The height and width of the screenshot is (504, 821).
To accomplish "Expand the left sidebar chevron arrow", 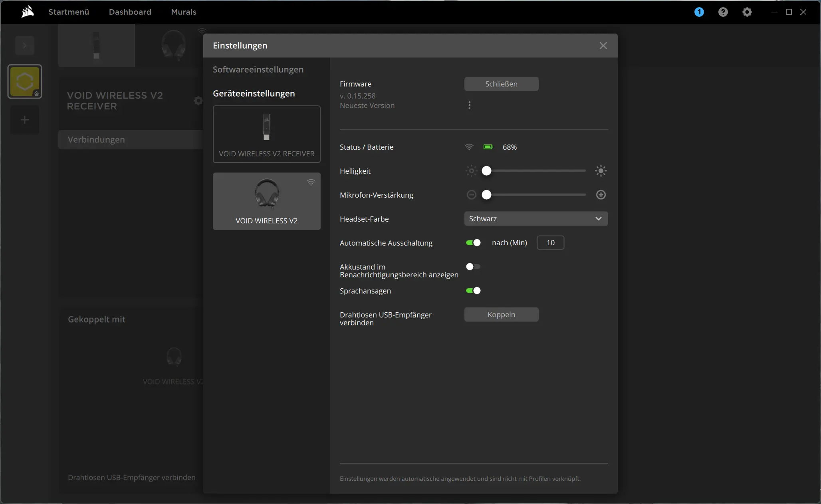I will [x=25, y=46].
